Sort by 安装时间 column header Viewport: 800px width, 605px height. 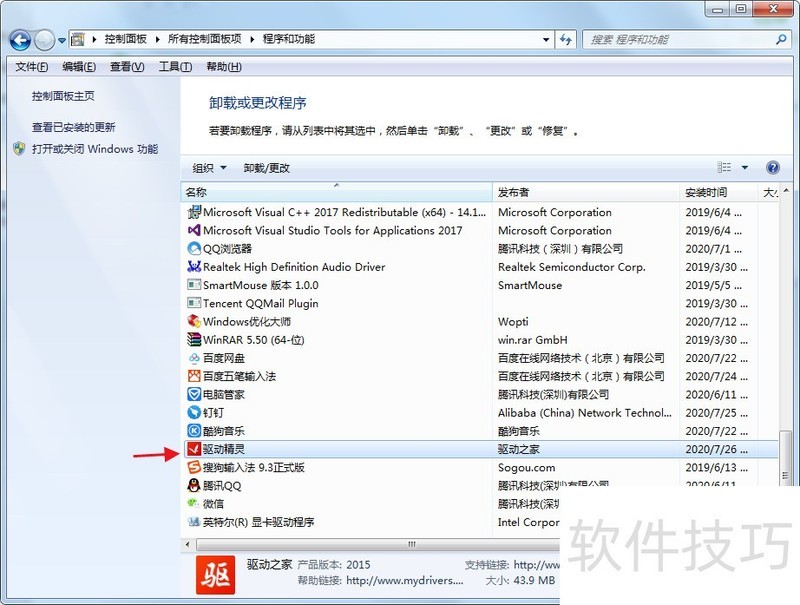718,192
